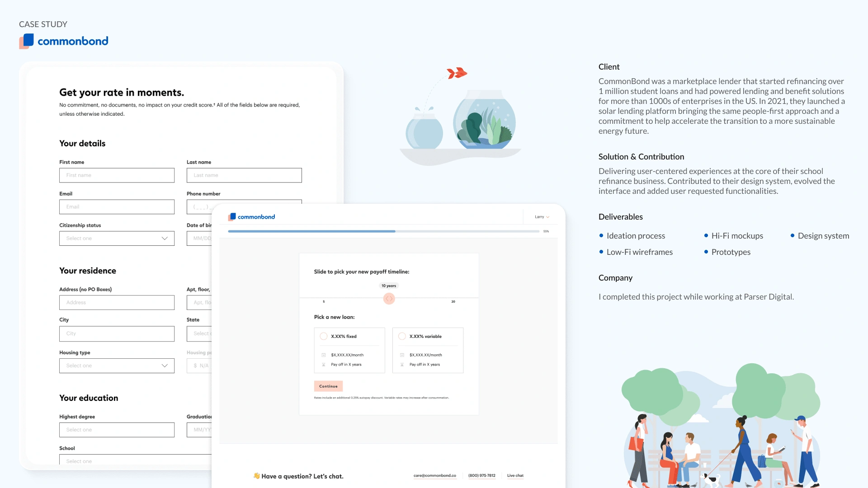Viewport: 868px width, 488px height.
Task: Click the City input field
Action: [x=117, y=334]
